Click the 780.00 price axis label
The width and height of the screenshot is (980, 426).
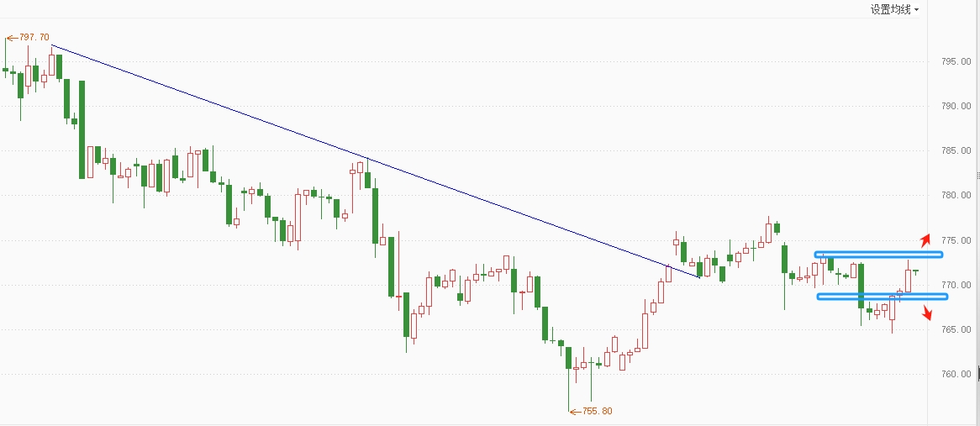click(x=956, y=196)
